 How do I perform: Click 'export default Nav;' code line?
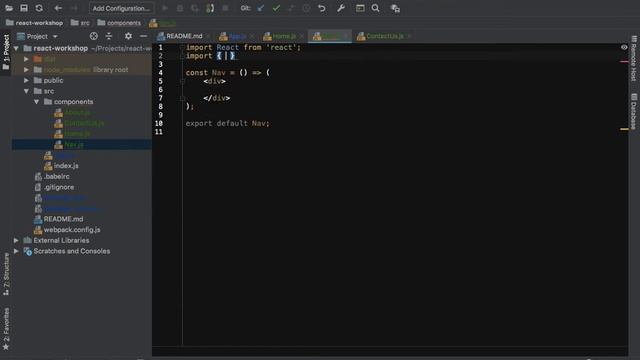[x=227, y=123]
